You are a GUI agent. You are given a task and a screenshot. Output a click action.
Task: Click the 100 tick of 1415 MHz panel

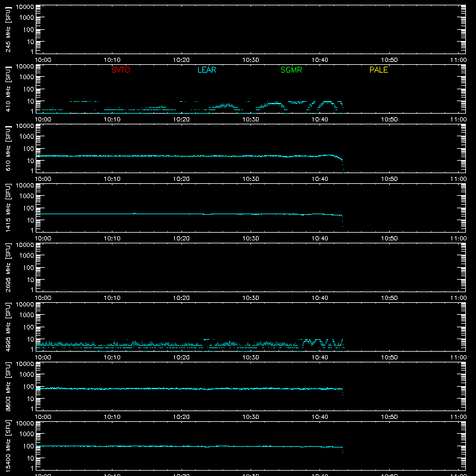29,208
